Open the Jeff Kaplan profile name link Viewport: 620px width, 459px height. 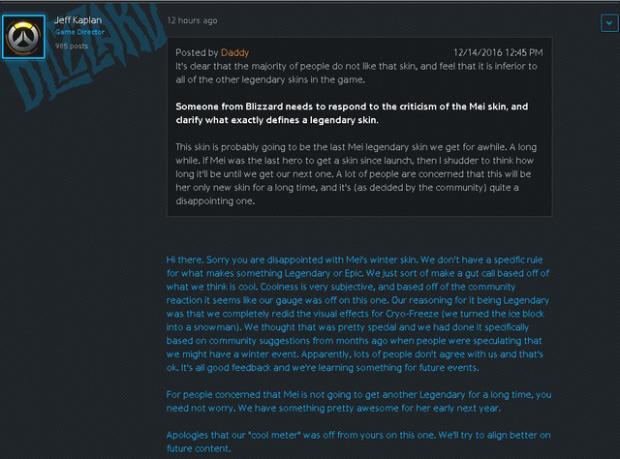point(75,20)
